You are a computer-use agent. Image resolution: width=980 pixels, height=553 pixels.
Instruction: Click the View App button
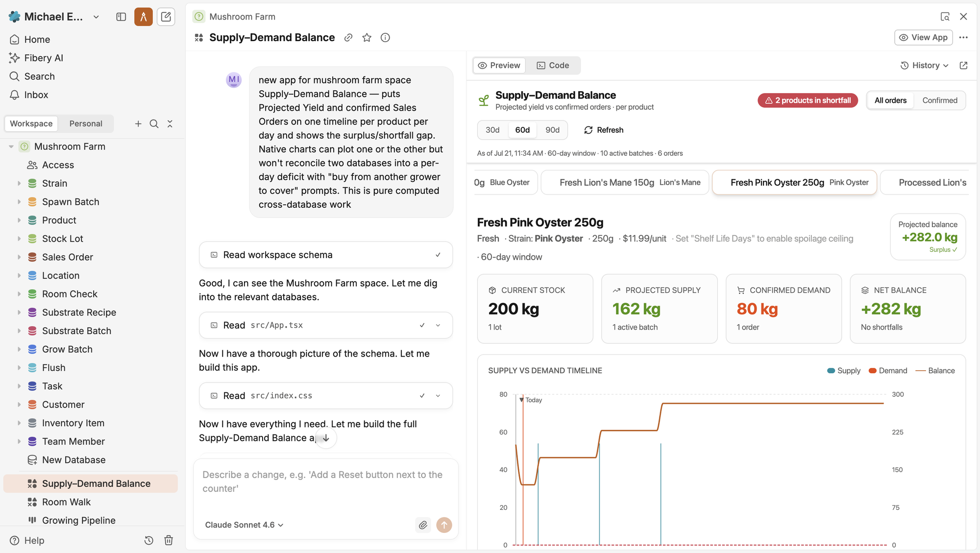coord(923,38)
